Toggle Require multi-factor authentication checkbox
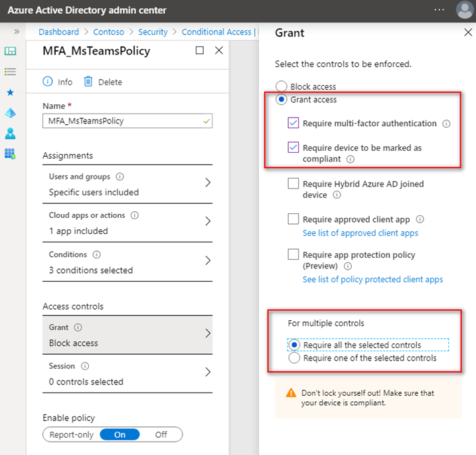Viewport: 476px width, 455px height. 293,123
